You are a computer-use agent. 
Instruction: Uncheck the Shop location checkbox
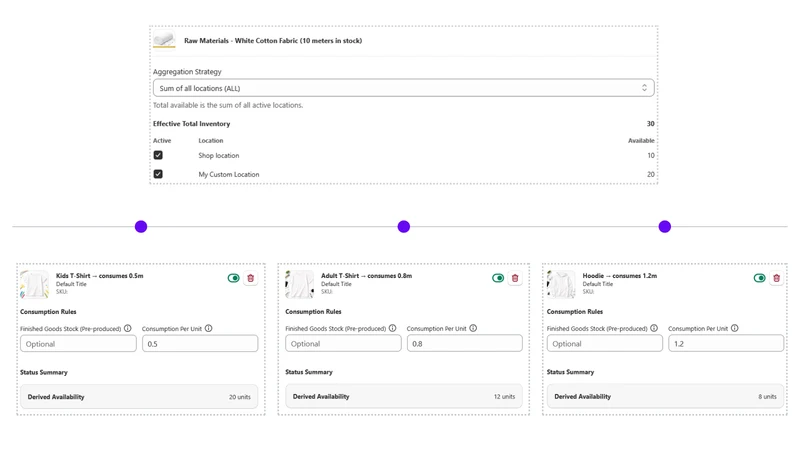tap(158, 155)
